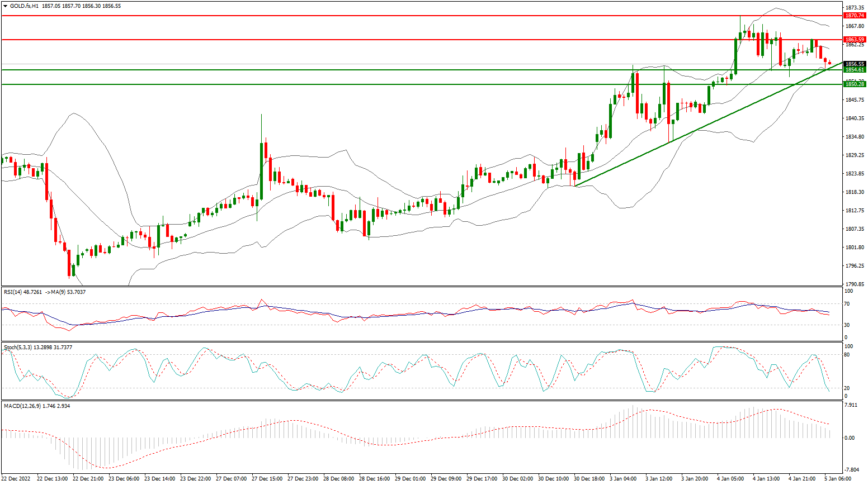This screenshot has width=868, height=485.
Task: Click the 7.911 value on MACD scale
Action: point(851,404)
